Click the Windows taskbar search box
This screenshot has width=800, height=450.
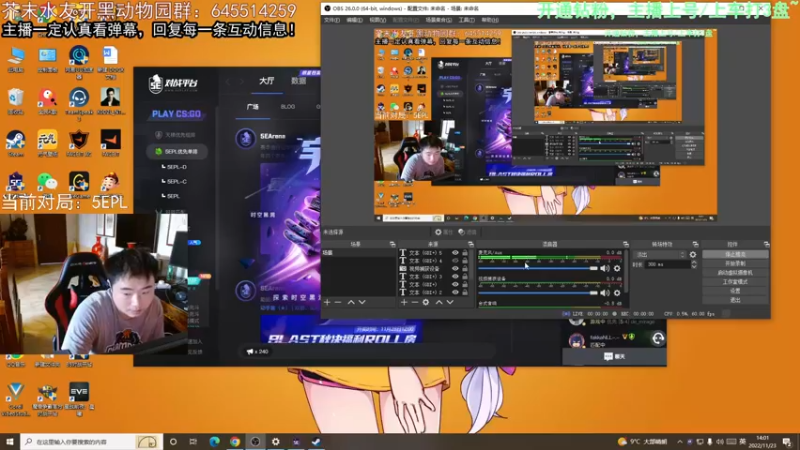coord(92,441)
